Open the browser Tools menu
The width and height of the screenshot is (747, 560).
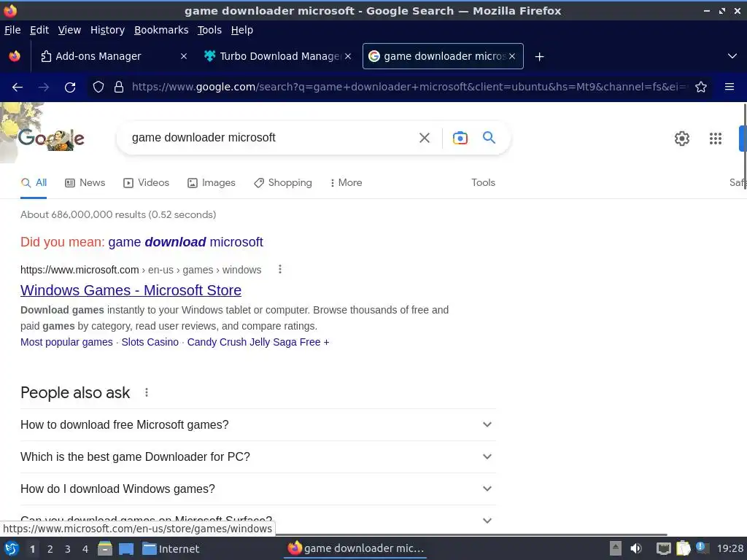coord(209,30)
